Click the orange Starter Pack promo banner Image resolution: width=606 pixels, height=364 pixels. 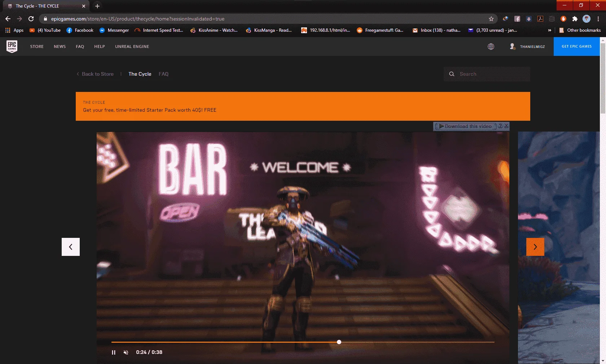tap(303, 106)
